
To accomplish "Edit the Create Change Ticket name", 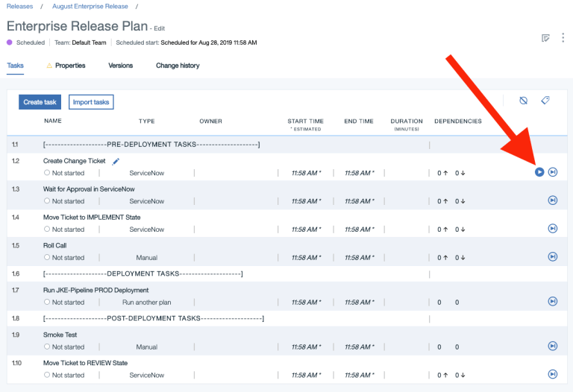I will tap(116, 161).
